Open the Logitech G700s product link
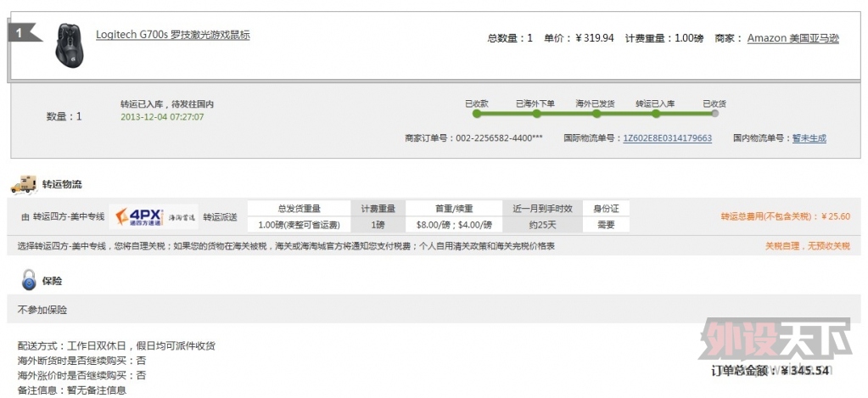Viewport: 868px width, 398px height. (x=173, y=35)
